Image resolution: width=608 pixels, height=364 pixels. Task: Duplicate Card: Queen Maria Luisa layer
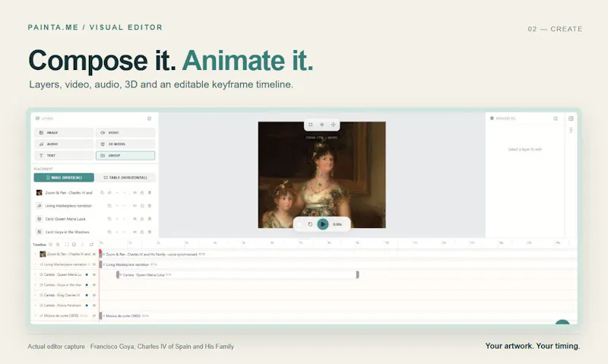109,219
